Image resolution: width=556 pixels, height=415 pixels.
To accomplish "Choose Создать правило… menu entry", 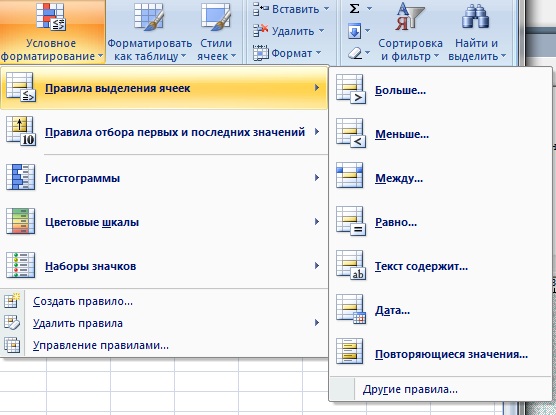I will [164, 301].
